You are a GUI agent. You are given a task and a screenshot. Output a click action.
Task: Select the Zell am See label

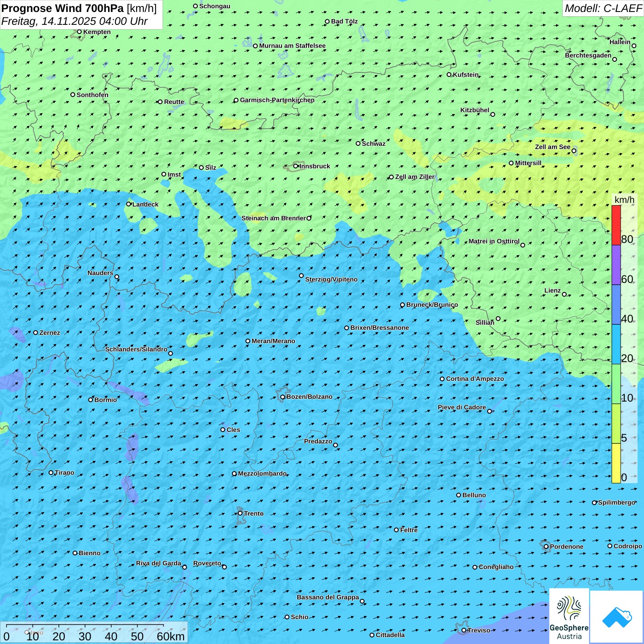552,147
